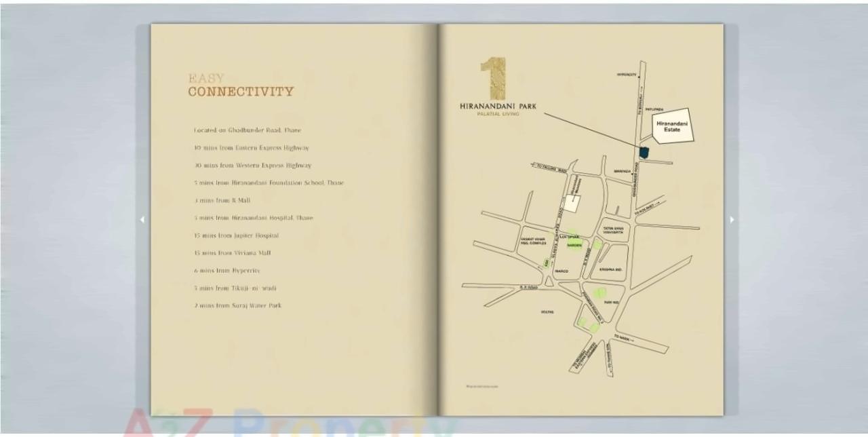Click the Hypercity label atop the map
This screenshot has height=437, width=868.
click(627, 75)
